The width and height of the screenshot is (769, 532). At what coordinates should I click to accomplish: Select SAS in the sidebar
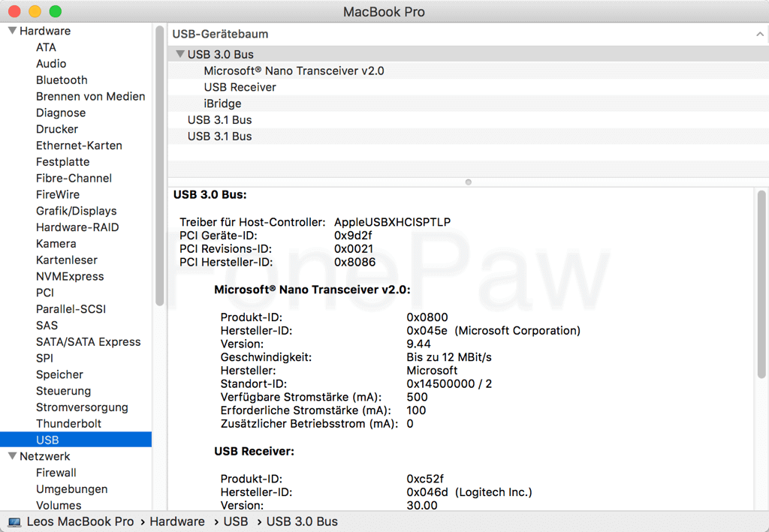click(47, 325)
